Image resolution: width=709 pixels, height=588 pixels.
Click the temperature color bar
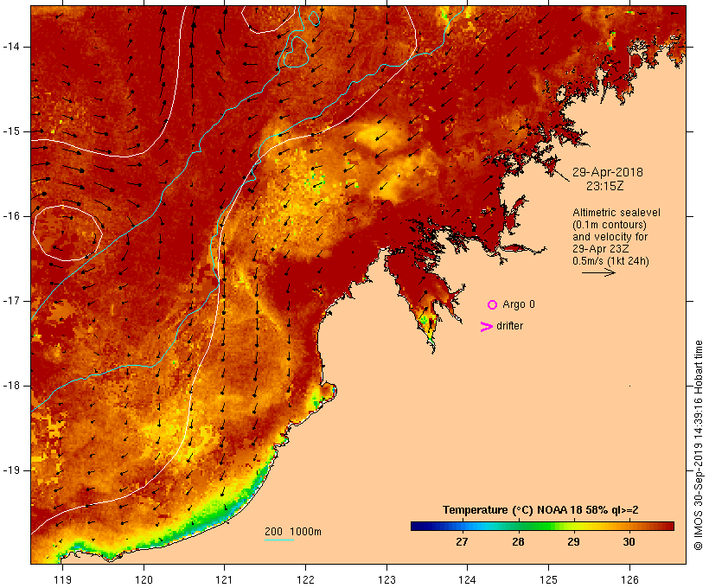(542, 526)
